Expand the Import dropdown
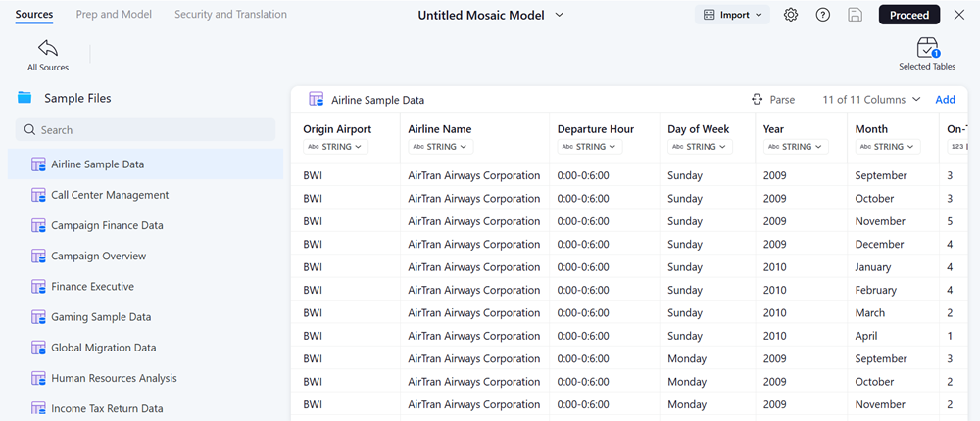This screenshot has height=421, width=980. [733, 15]
